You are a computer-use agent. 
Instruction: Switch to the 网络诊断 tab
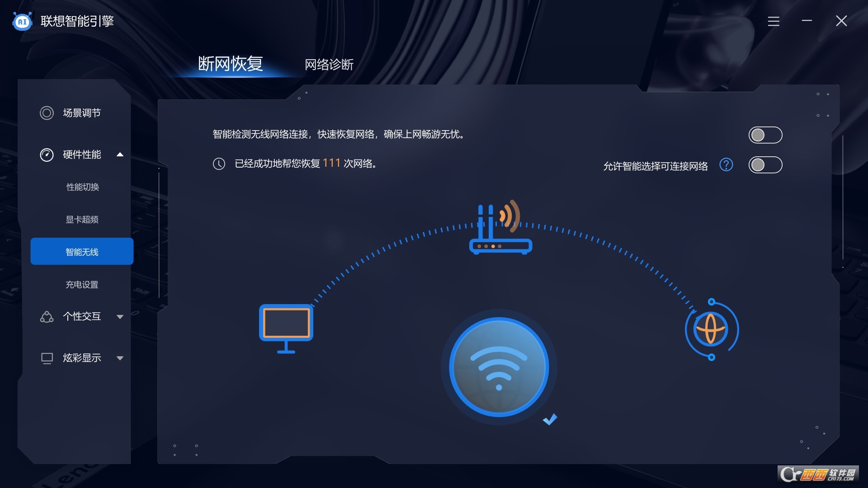pyautogui.click(x=329, y=65)
